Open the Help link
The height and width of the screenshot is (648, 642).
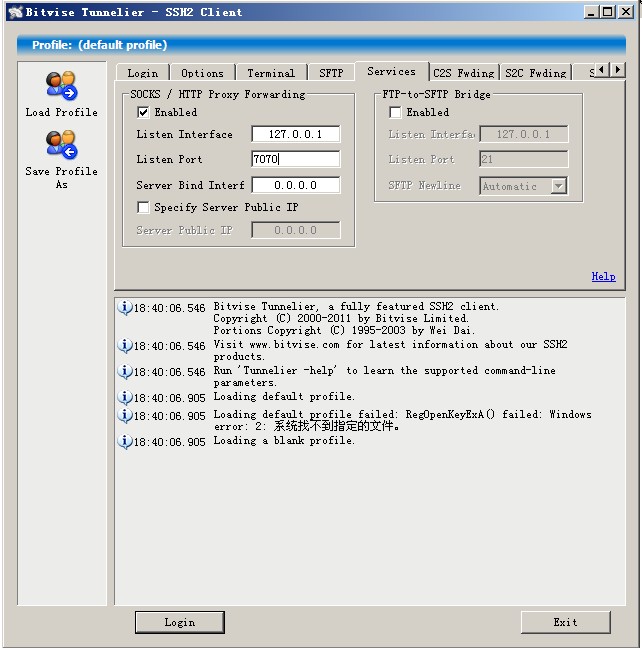[x=604, y=276]
